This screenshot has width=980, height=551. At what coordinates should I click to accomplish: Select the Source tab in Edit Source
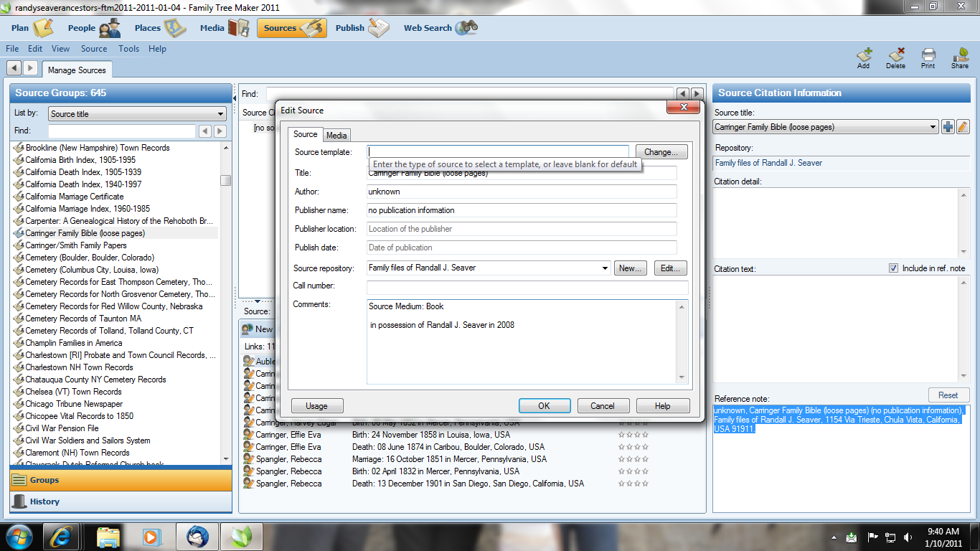305,134
